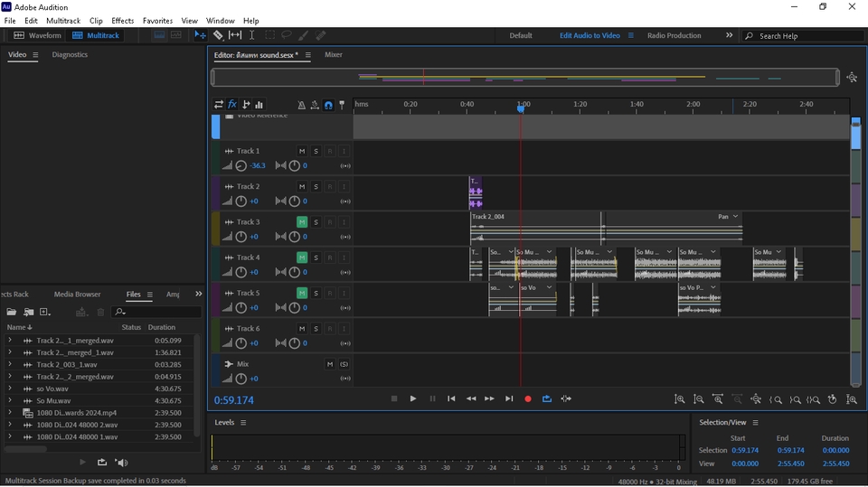868x487 pixels.
Task: Toggle the snapping magnet icon
Action: tap(328, 105)
